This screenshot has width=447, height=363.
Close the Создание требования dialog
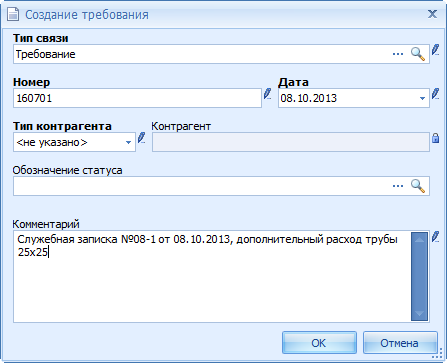click(x=432, y=14)
